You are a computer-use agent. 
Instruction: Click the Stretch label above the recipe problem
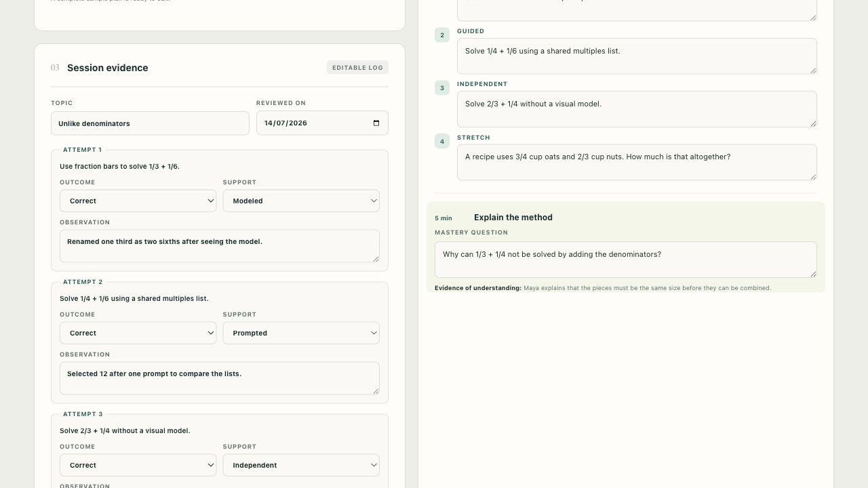473,138
